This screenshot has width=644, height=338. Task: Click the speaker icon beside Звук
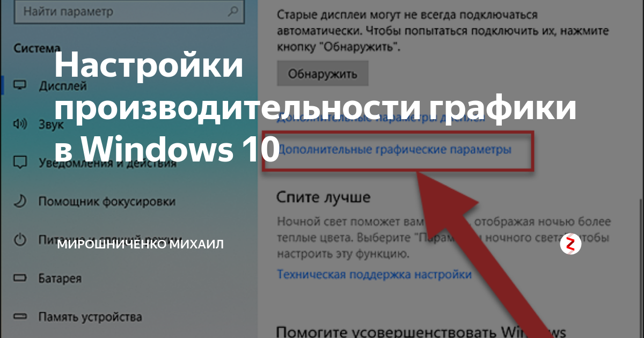coord(20,124)
